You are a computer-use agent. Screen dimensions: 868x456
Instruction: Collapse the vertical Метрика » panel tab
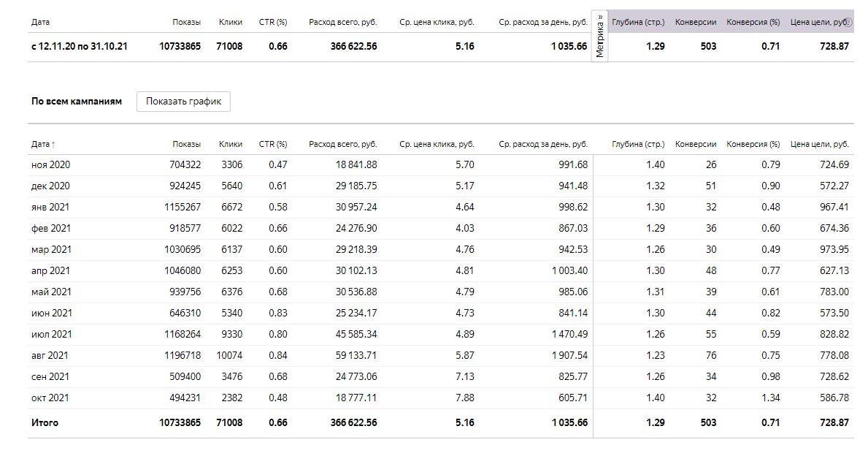(600, 36)
